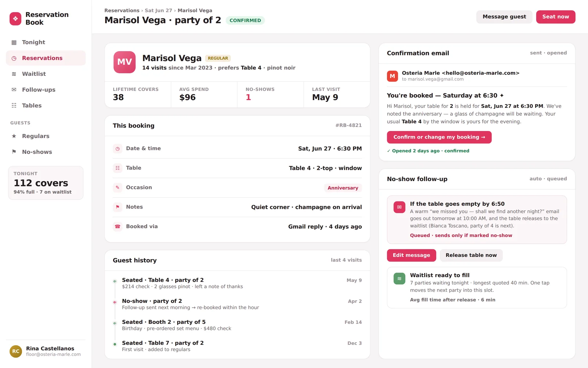
Task: Click the Avg spend value $96
Action: 187,98
